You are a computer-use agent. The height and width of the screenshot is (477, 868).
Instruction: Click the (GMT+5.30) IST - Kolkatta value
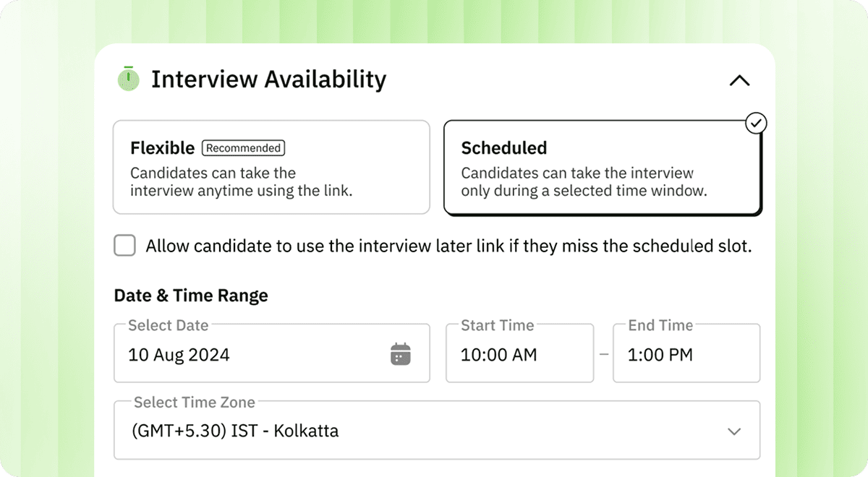pyautogui.click(x=235, y=431)
